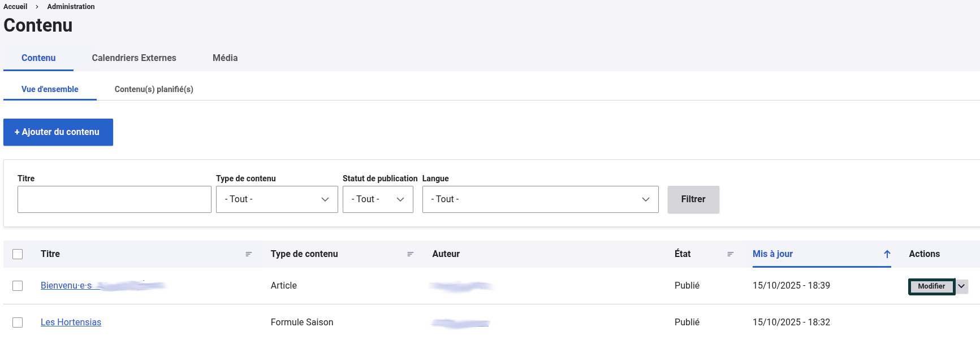Open the Les Hortensias content link

coord(71,322)
